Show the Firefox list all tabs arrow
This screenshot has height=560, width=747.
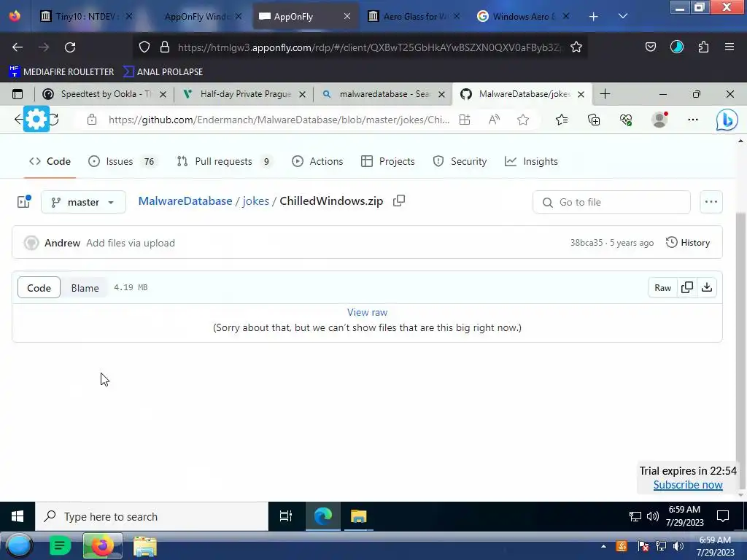click(x=623, y=16)
